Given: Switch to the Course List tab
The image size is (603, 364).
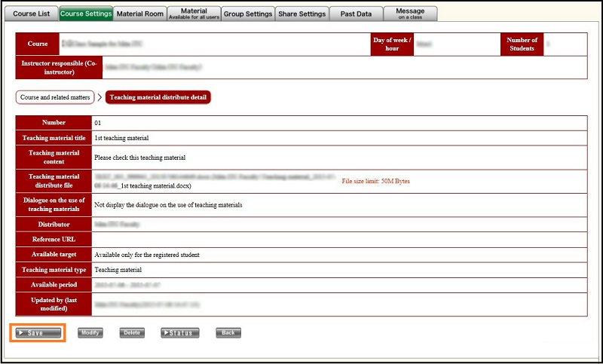Looking at the screenshot, I should 31,14.
